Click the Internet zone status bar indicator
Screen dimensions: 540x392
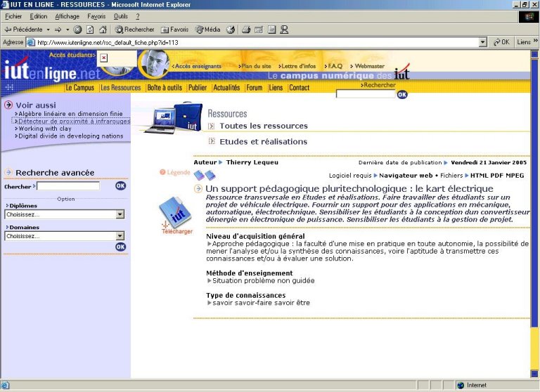[472, 385]
